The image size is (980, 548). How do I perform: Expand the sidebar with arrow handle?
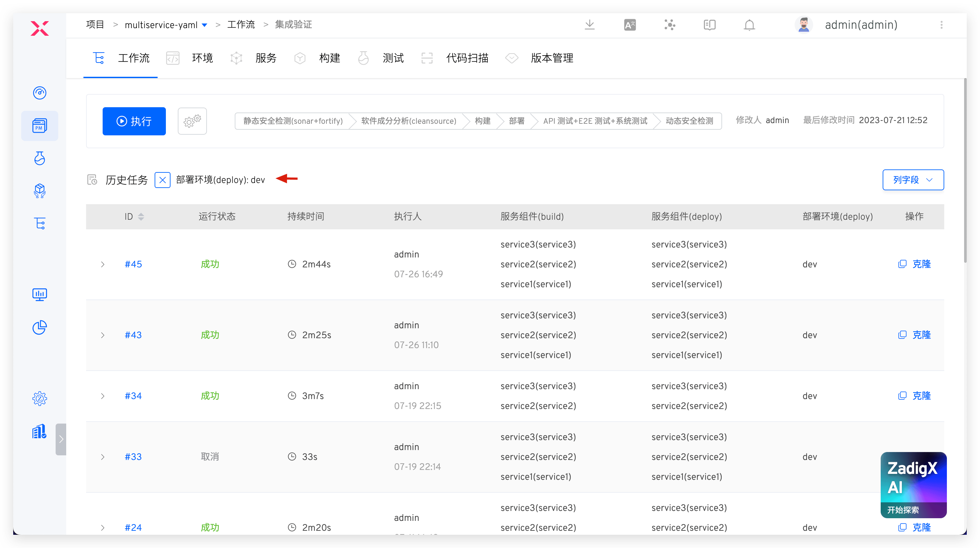61,439
